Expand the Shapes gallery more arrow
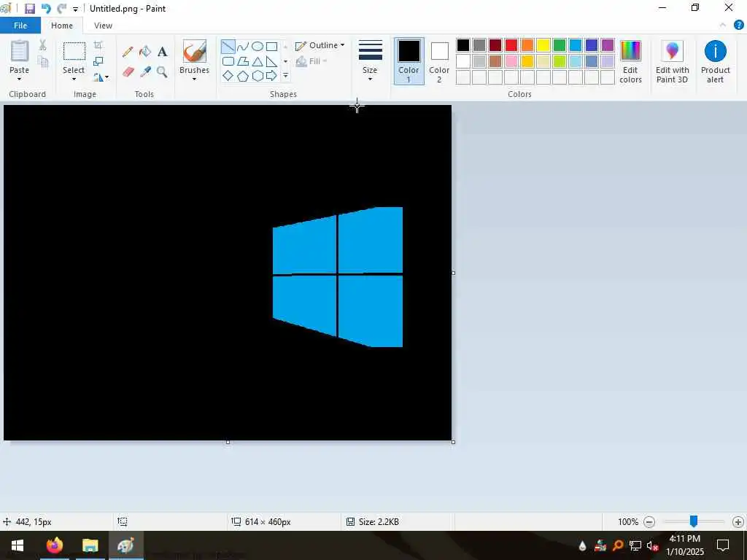 pyautogui.click(x=285, y=76)
